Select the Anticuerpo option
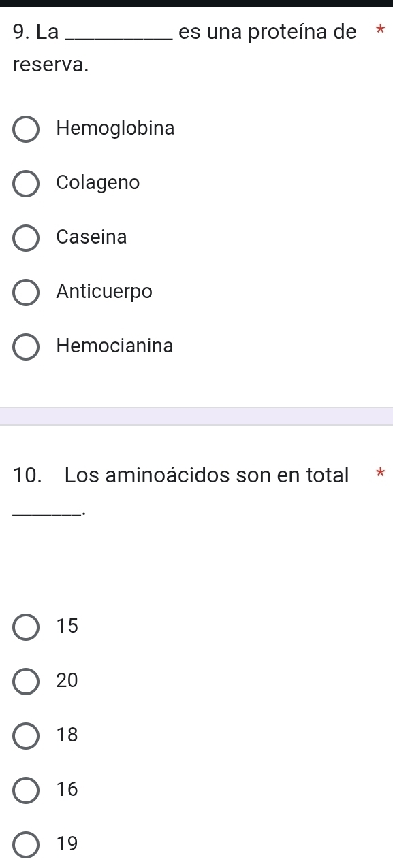The width and height of the screenshot is (393, 868). (x=25, y=293)
